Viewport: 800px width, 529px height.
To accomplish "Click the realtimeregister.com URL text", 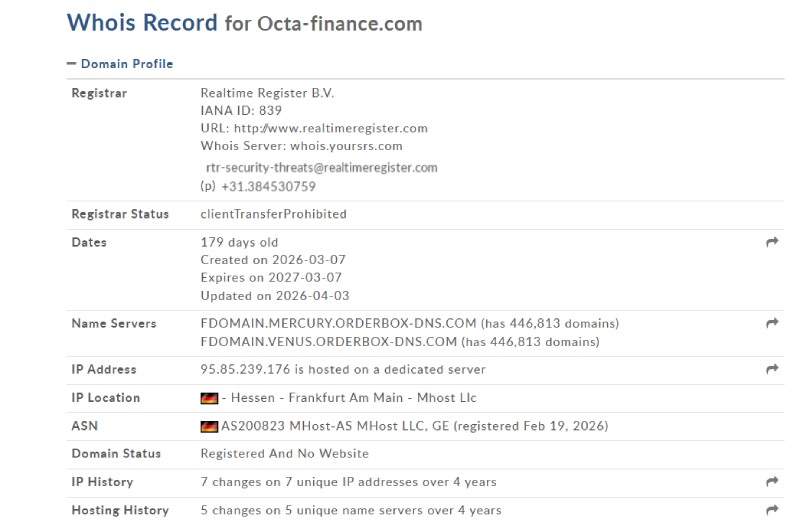I will click(331, 128).
